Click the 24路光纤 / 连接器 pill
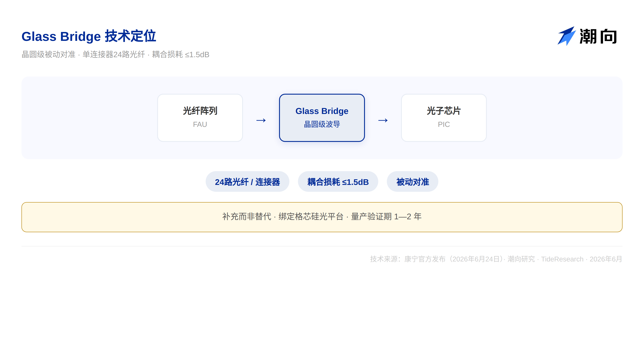 point(247,181)
